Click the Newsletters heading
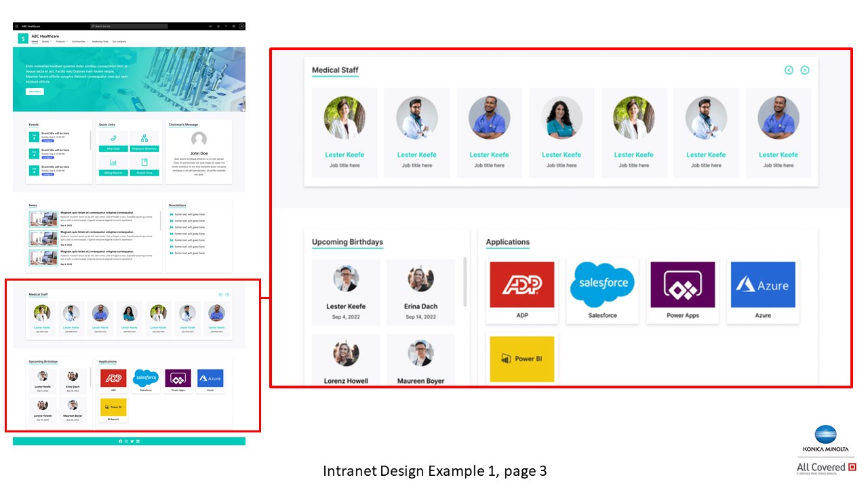This screenshot has height=488, width=868. coord(177,205)
